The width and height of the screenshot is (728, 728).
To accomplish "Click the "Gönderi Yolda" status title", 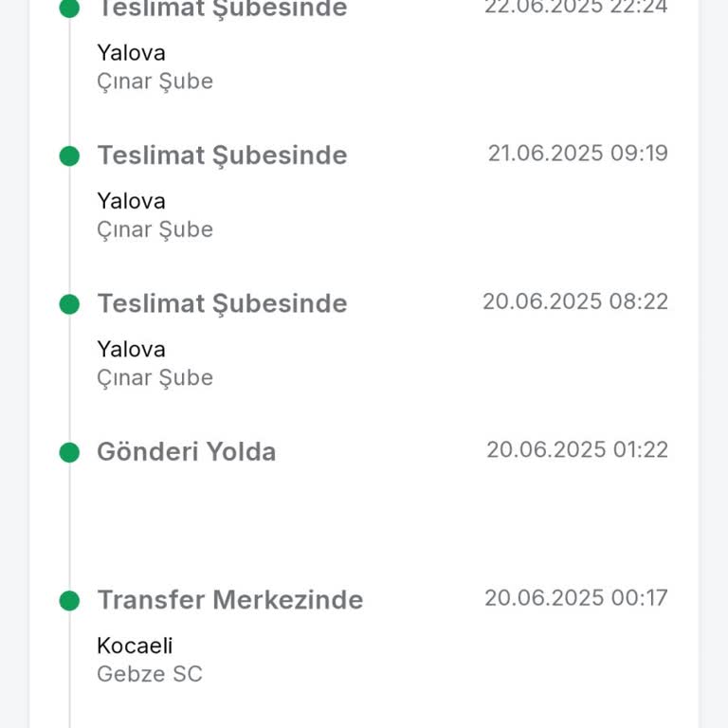I will point(186,452).
